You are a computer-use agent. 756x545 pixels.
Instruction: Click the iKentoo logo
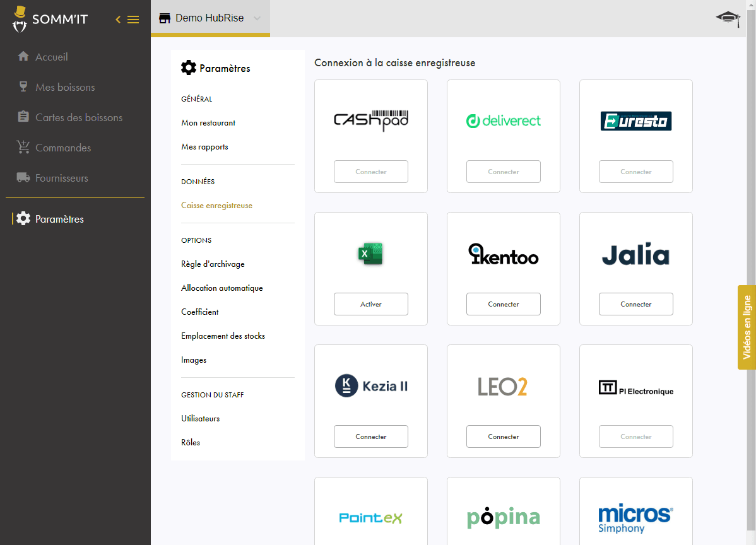tap(504, 254)
